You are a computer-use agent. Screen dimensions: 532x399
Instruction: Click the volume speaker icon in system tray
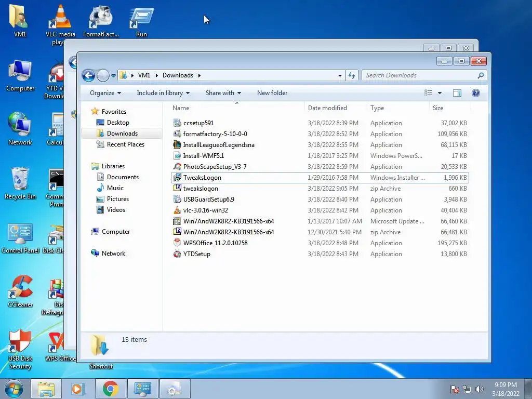(479, 389)
